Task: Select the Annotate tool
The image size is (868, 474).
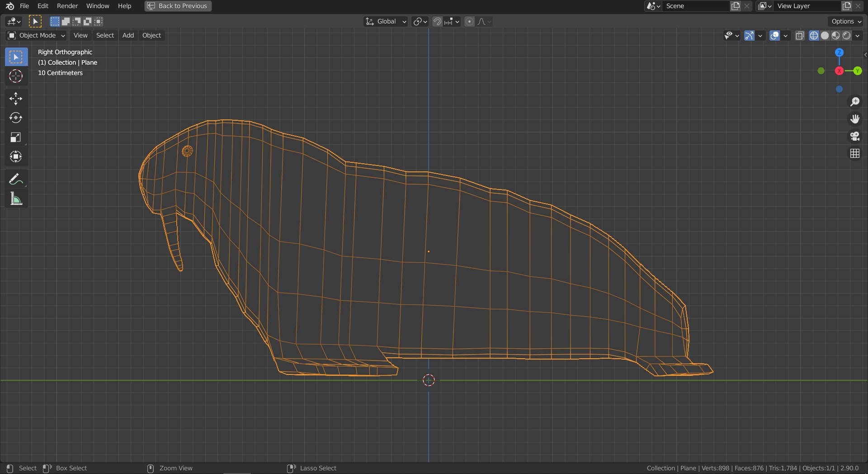Action: tap(16, 180)
